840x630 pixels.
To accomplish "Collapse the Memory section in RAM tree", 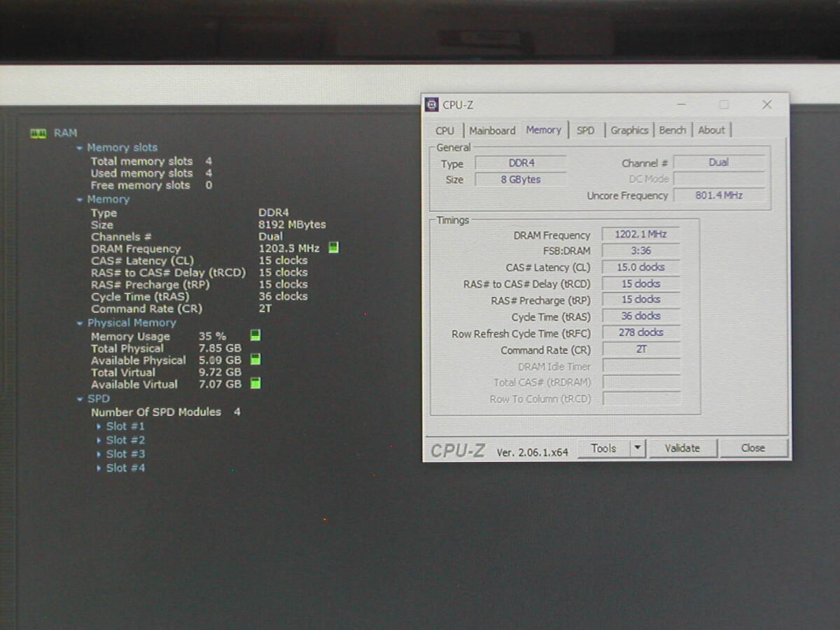I will (80, 200).
